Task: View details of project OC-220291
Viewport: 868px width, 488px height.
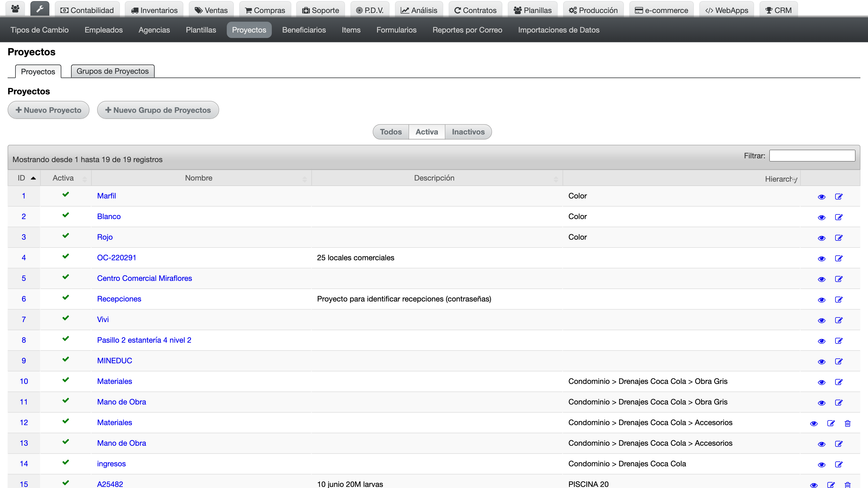Action: [x=822, y=259]
